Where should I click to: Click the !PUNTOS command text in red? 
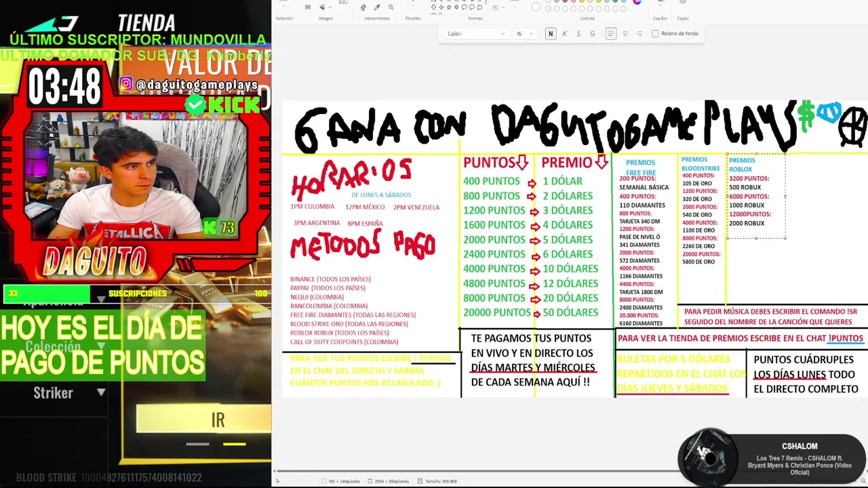point(846,338)
